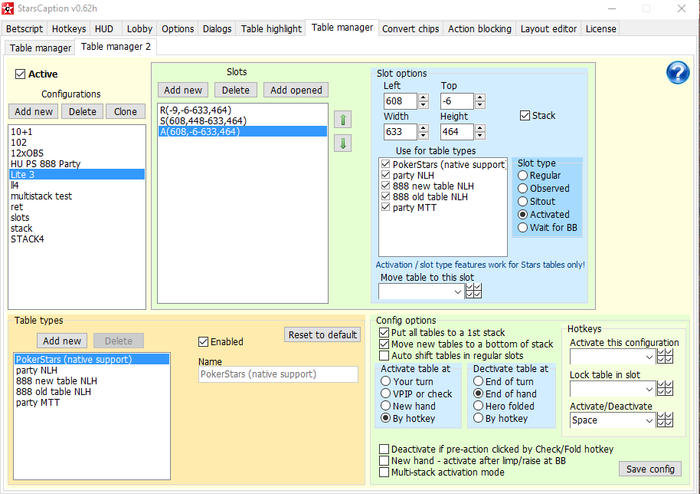Click hotkey icon beside Lock table in slot
The height and width of the screenshot is (494, 700).
(663, 389)
